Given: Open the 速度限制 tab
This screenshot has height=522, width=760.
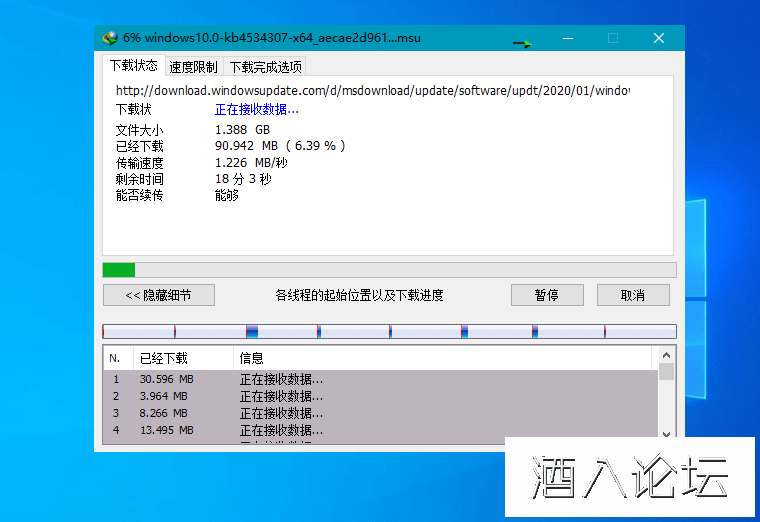Looking at the screenshot, I should click(193, 67).
